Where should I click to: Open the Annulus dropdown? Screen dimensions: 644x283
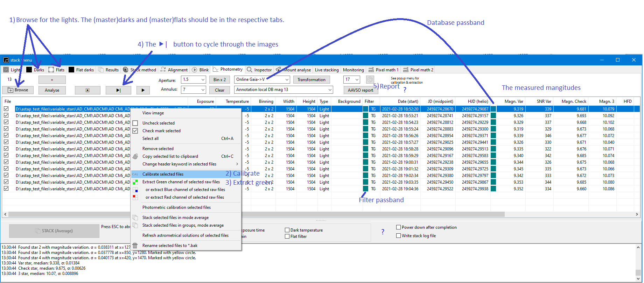coord(203,90)
